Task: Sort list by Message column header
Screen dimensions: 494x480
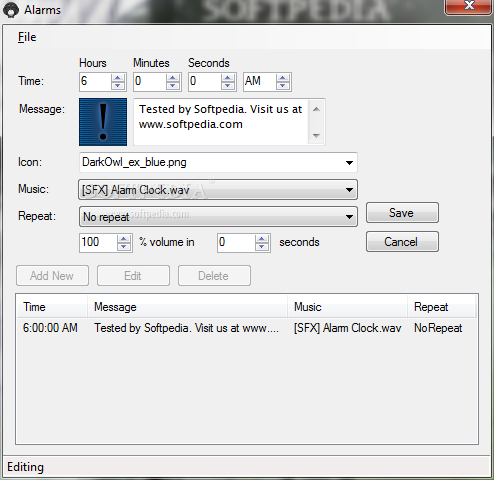Action: [187, 307]
